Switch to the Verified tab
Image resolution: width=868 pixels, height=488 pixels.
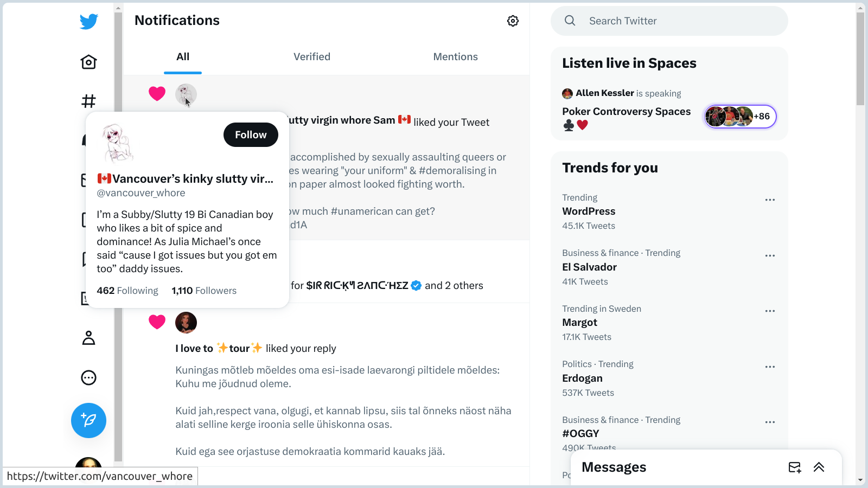(312, 57)
